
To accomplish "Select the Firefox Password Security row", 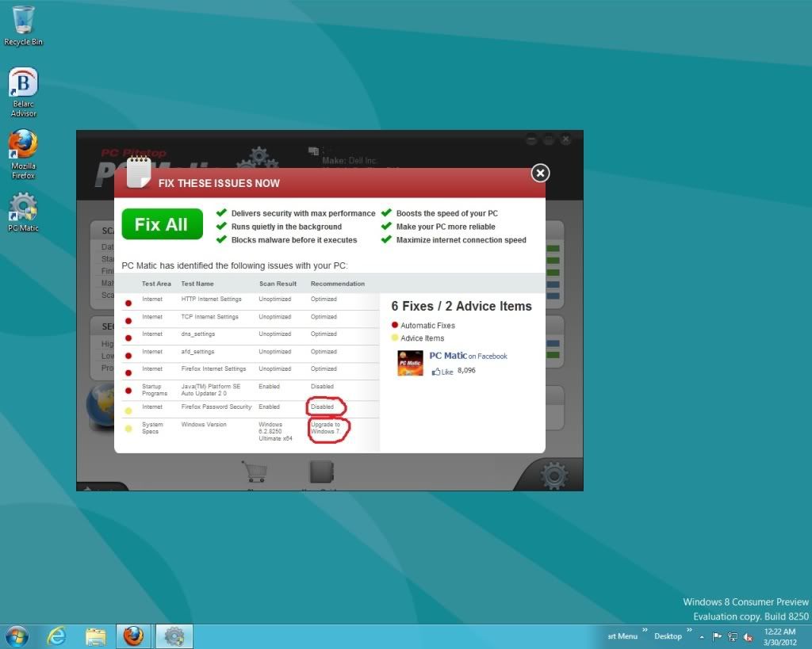I will tap(251, 410).
